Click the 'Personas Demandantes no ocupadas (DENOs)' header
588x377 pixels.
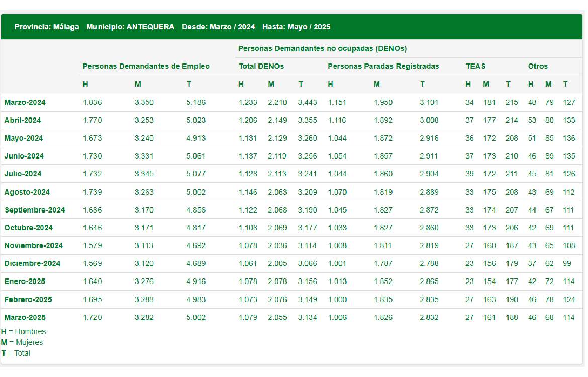tap(323, 49)
